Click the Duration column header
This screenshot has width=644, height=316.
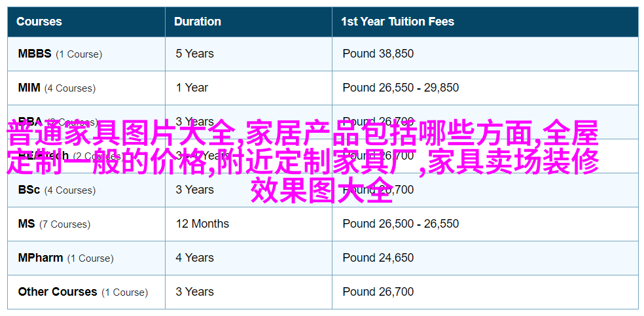(x=198, y=22)
